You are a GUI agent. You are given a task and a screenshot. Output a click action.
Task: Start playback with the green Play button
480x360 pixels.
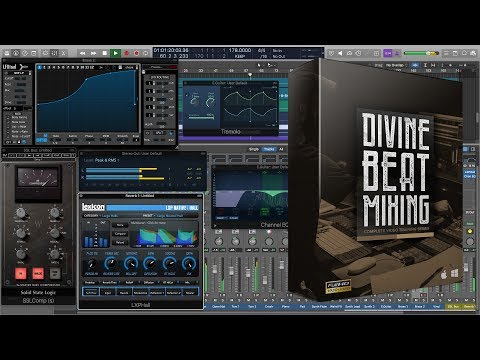tap(115, 53)
